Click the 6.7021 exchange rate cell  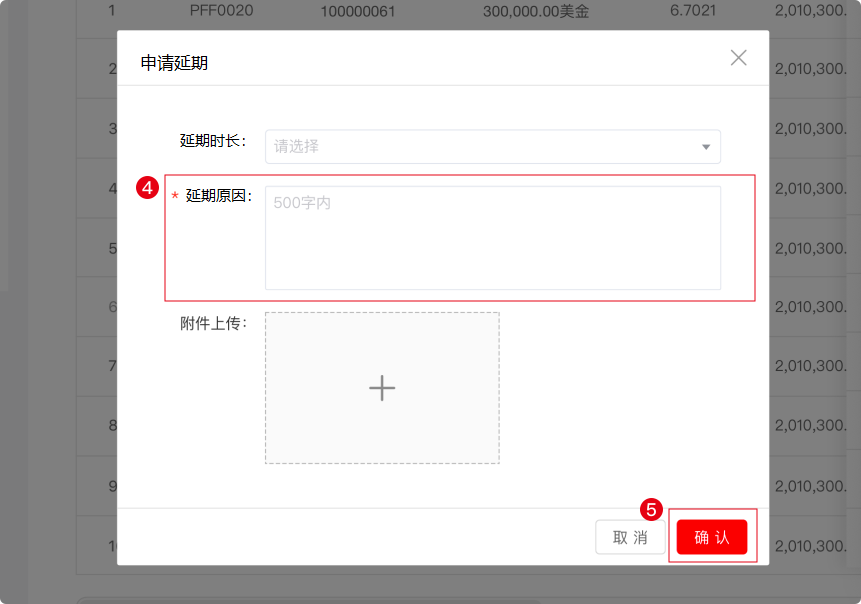(x=693, y=10)
